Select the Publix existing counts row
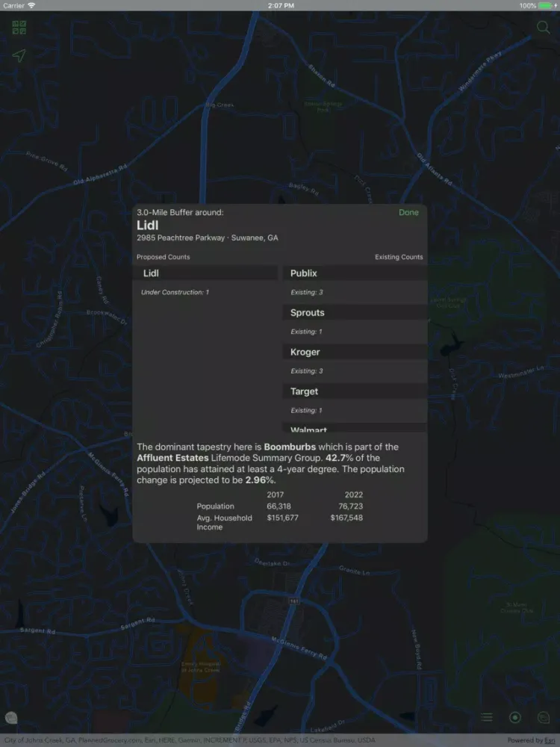Viewport: 560px width, 747px height. tap(354, 273)
